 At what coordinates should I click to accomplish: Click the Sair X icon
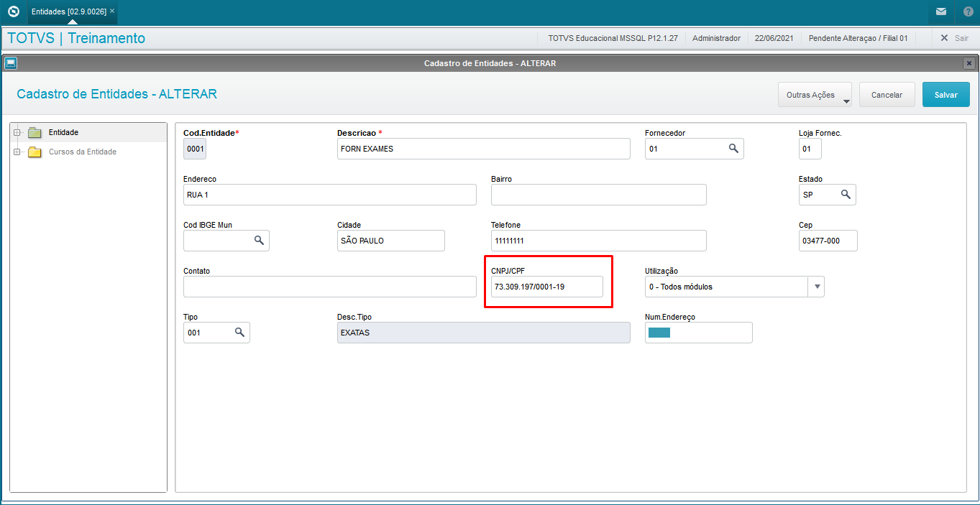(944, 38)
